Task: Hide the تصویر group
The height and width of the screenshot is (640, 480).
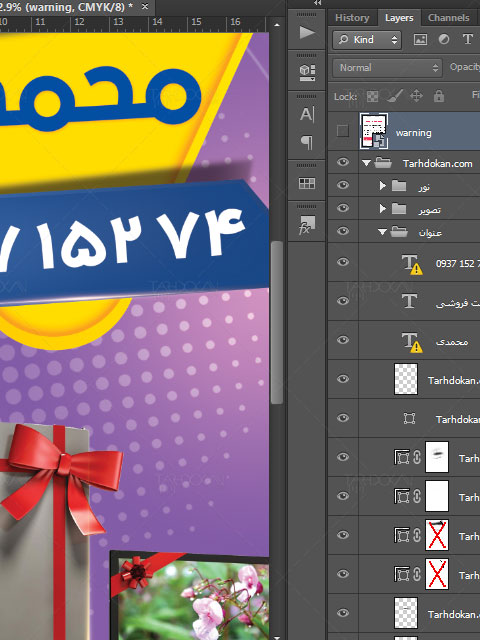Action: (343, 208)
